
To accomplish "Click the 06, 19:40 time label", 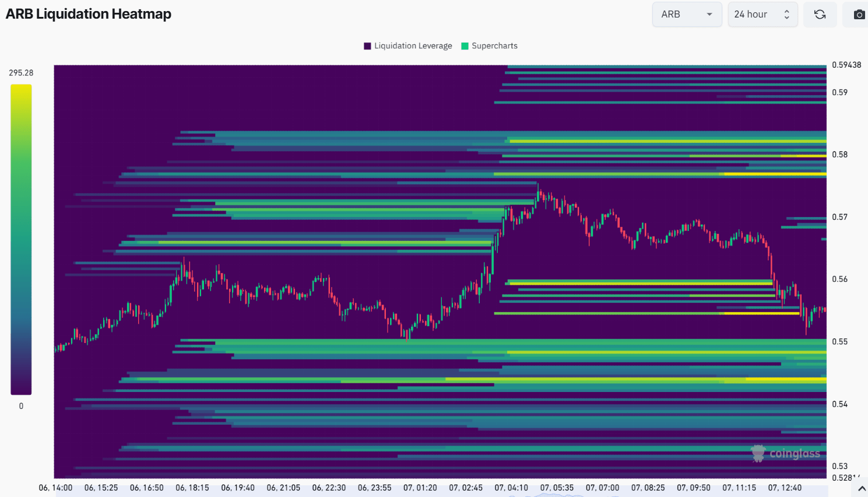I will click(238, 488).
